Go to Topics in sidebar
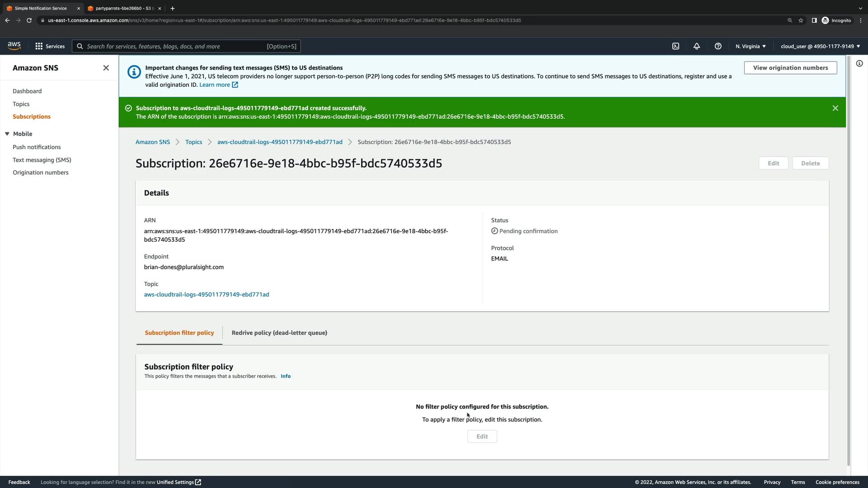Viewport: 868px width, 488px height. [x=21, y=104]
